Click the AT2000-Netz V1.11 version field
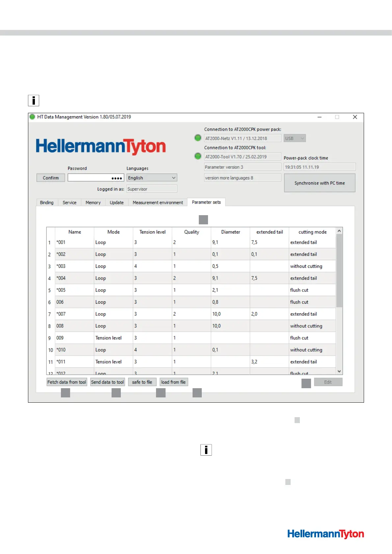This screenshot has width=392, height=554. (243, 138)
